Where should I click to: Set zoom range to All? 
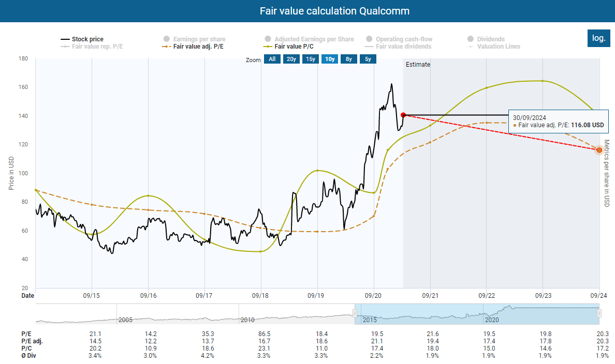coord(272,59)
